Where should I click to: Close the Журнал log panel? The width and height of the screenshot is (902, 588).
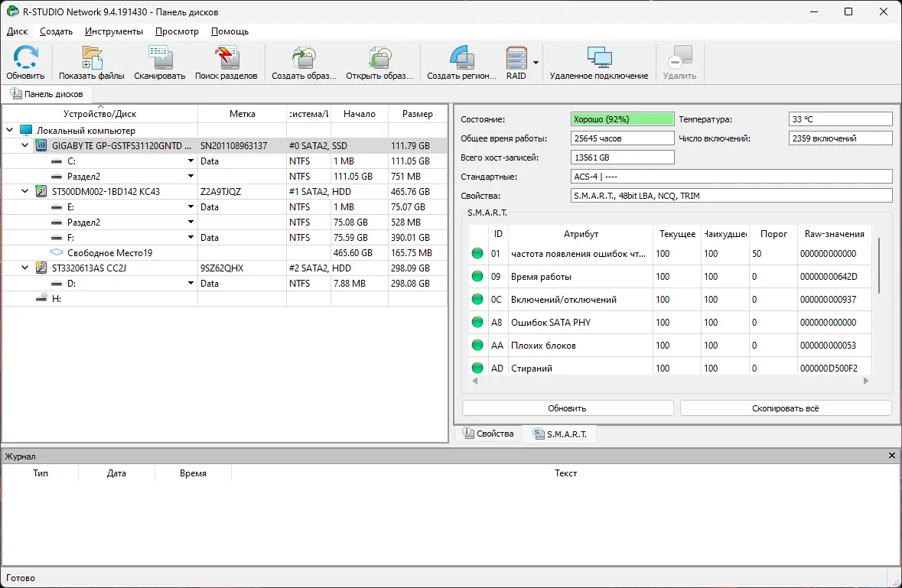point(891,456)
